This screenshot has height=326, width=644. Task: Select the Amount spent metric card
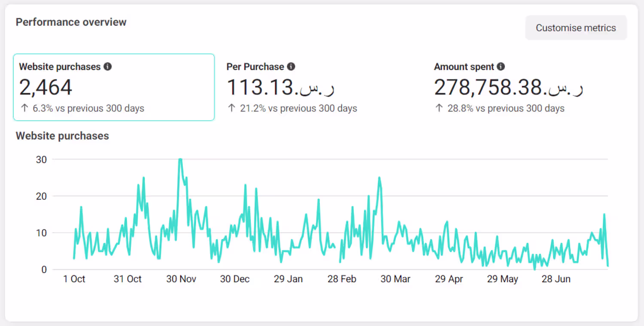(x=529, y=87)
